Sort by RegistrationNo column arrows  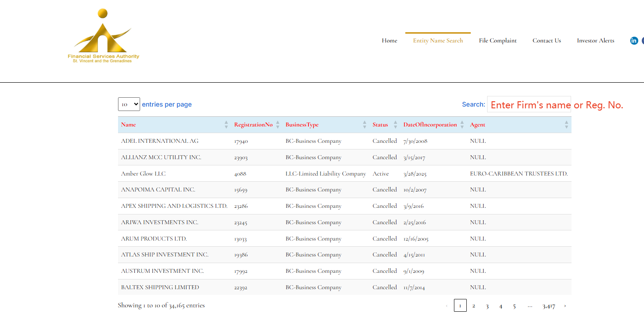tap(278, 125)
